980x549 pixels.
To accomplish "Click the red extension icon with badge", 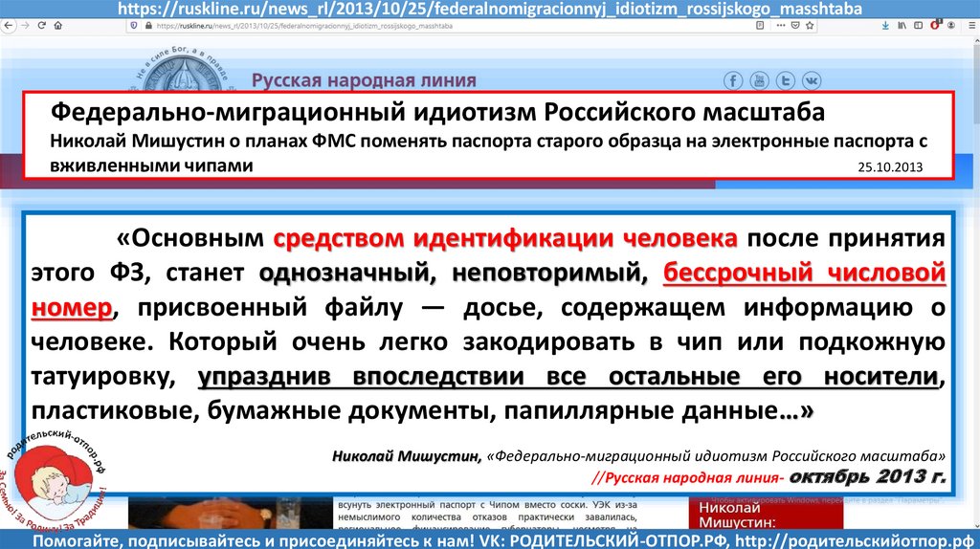I will tap(936, 25).
